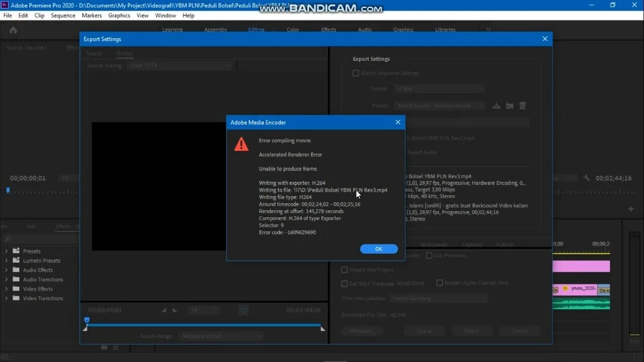644x362 pixels.
Task: Click the blue export preview playhead
Action: [x=87, y=320]
